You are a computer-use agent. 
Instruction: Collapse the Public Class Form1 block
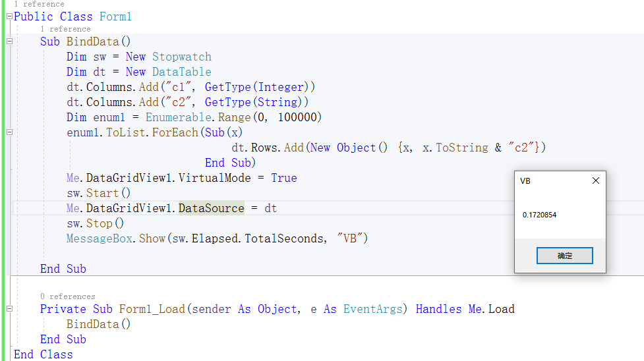9,17
